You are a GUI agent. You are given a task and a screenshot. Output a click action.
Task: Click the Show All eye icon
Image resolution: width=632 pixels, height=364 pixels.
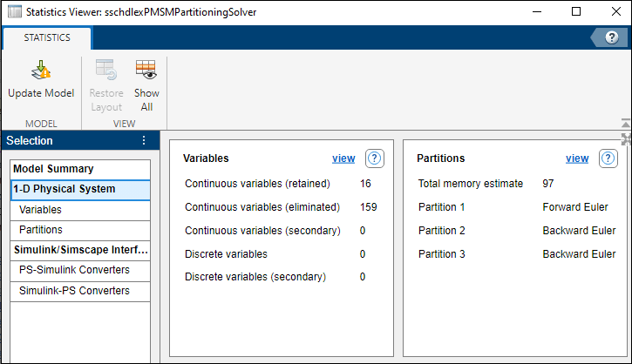(x=146, y=71)
